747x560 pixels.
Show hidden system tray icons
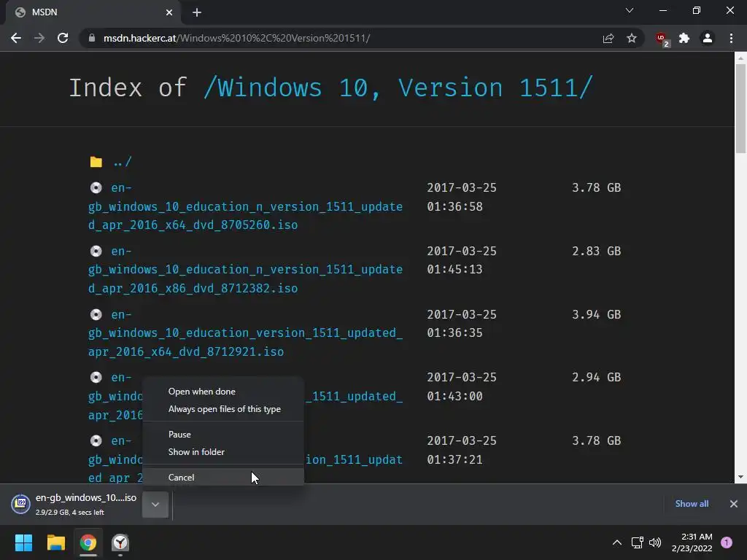click(617, 542)
